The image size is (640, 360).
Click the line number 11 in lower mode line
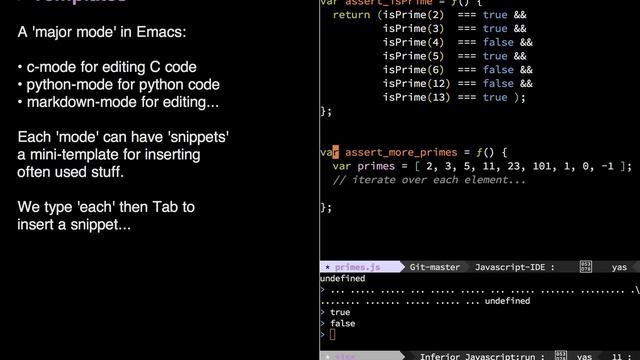point(616,357)
